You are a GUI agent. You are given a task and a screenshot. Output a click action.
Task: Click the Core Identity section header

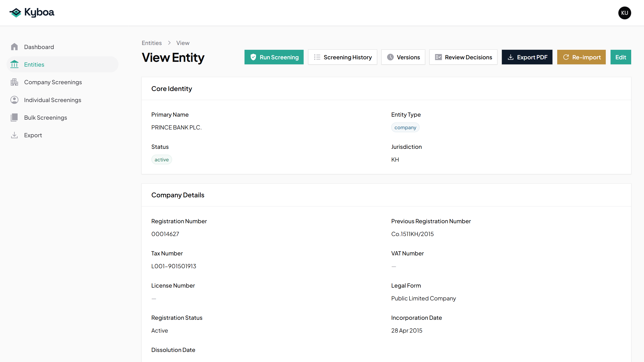click(x=172, y=89)
